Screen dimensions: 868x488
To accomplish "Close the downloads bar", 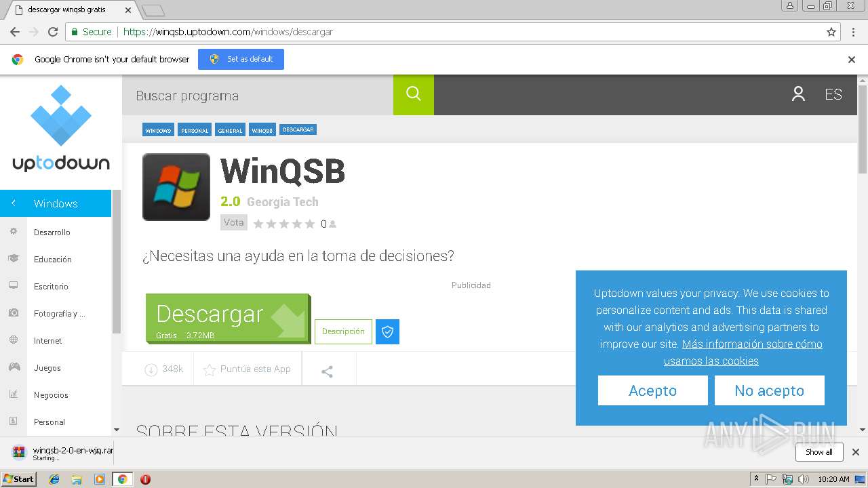I will [856, 452].
